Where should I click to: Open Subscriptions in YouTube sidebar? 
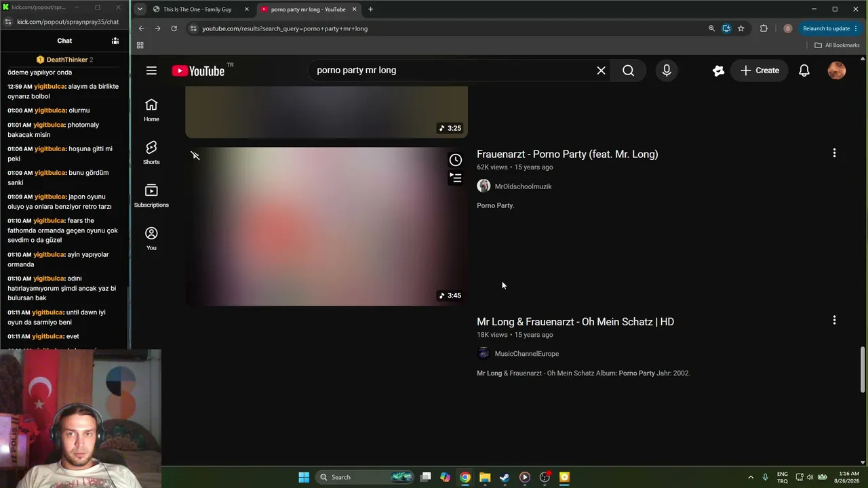(x=151, y=196)
